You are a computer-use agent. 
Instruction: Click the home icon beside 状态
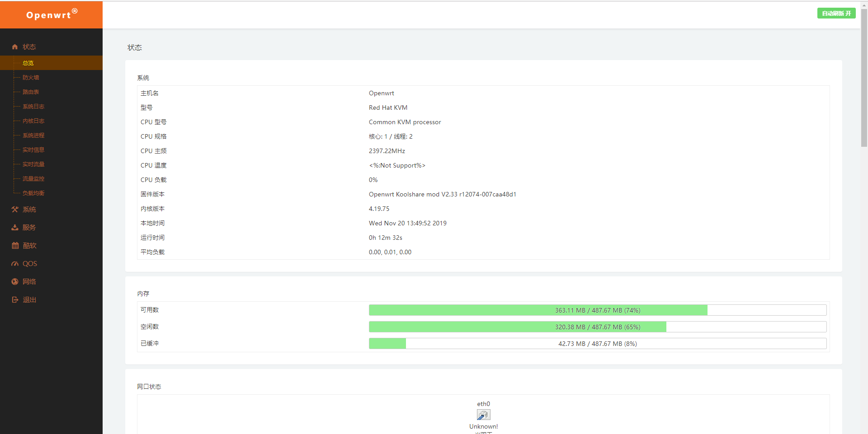(15, 47)
